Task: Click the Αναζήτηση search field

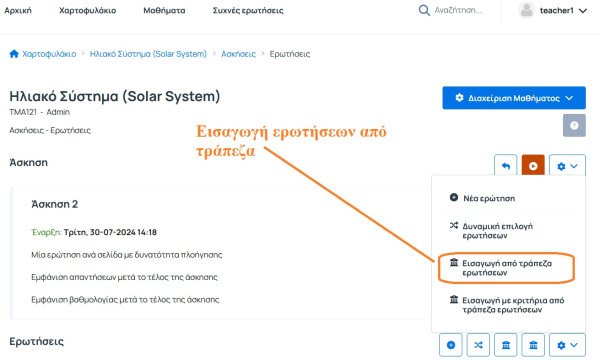Action: pyautogui.click(x=459, y=10)
